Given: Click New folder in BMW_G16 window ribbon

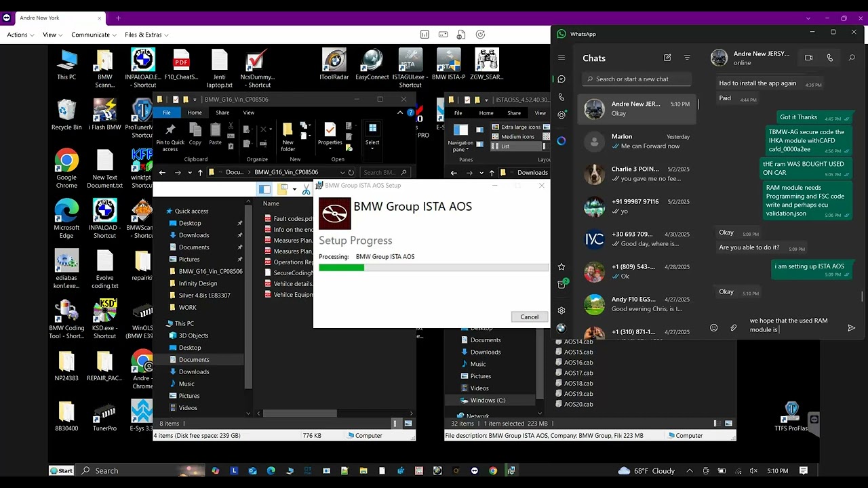Looking at the screenshot, I should [288, 138].
